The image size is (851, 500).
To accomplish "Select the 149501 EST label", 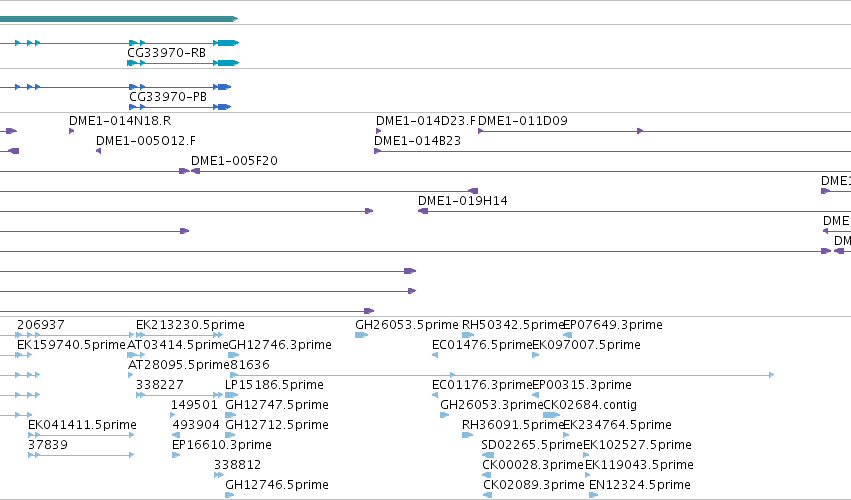I will pos(194,405).
